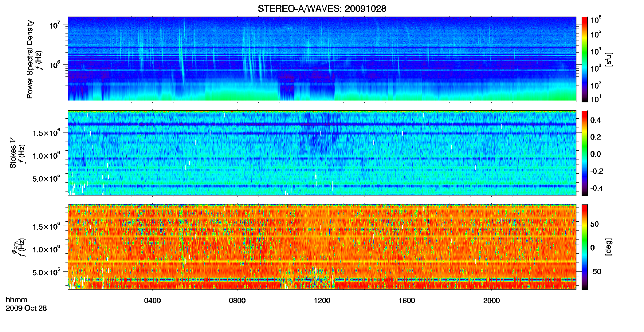Click the Stokes V axis label
Viewport: 644px width, 332px height.
pyautogui.click(x=13, y=153)
